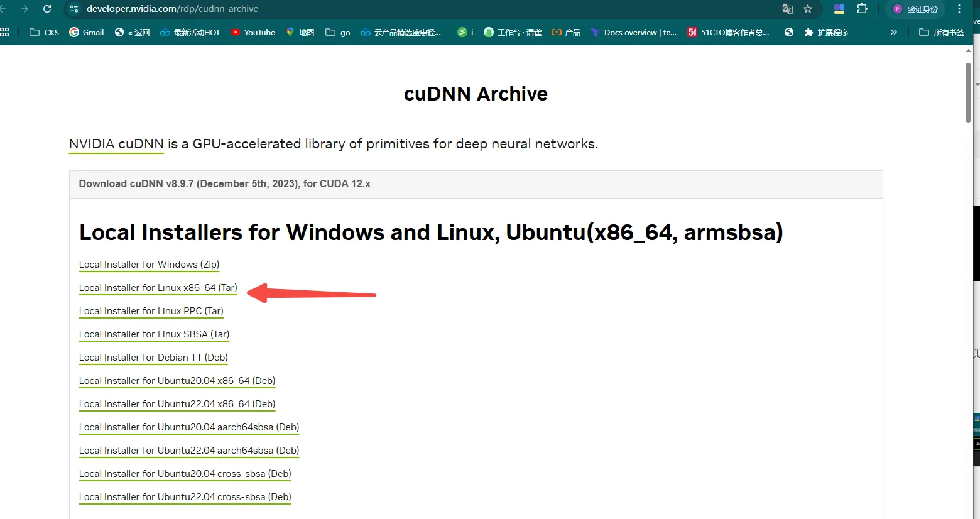Open the 云产品精选盛惠 bookmark
The width and height of the screenshot is (980, 519).
[401, 32]
